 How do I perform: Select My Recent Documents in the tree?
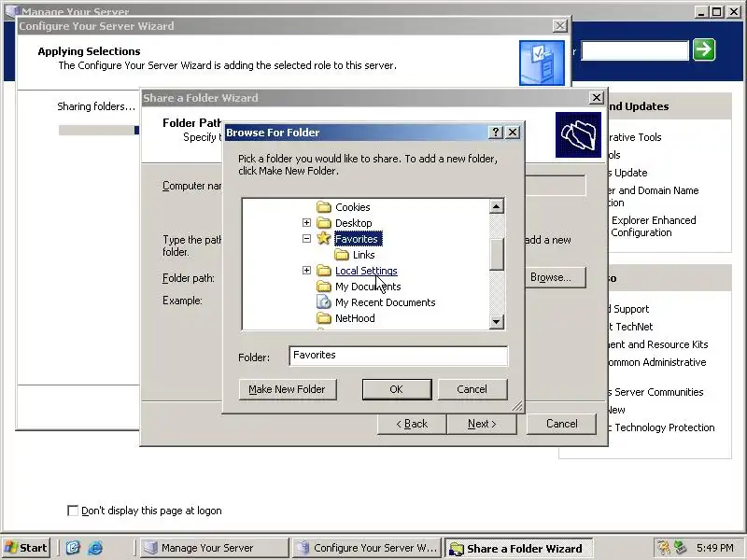pos(385,302)
